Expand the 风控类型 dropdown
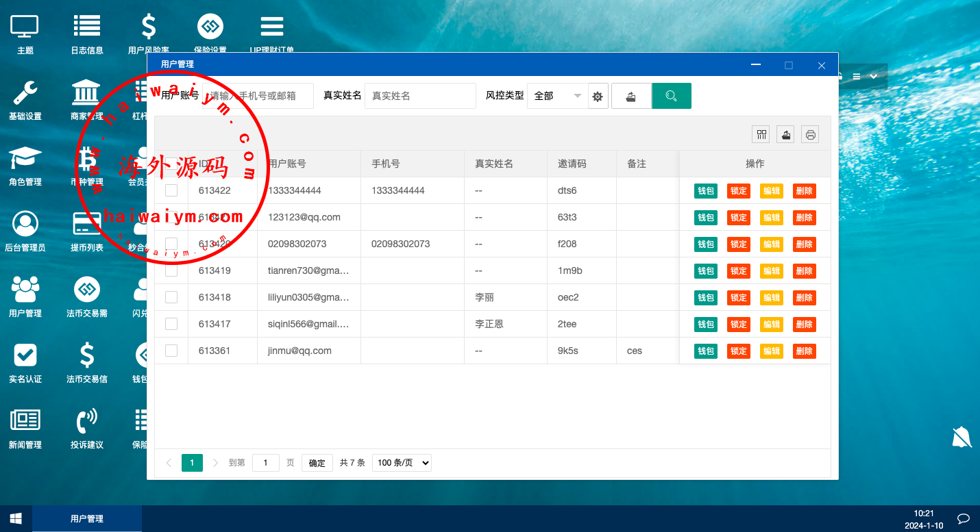The image size is (980, 532). (557, 96)
